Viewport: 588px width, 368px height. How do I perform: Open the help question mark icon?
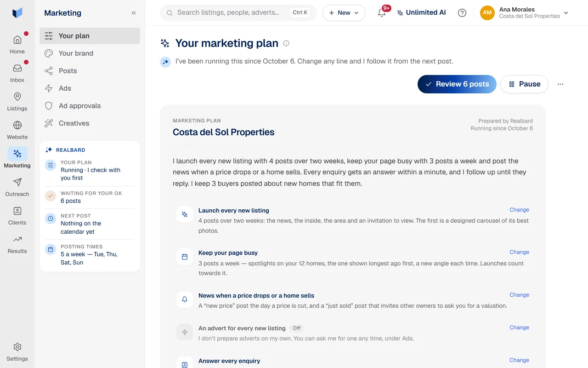coord(462,13)
